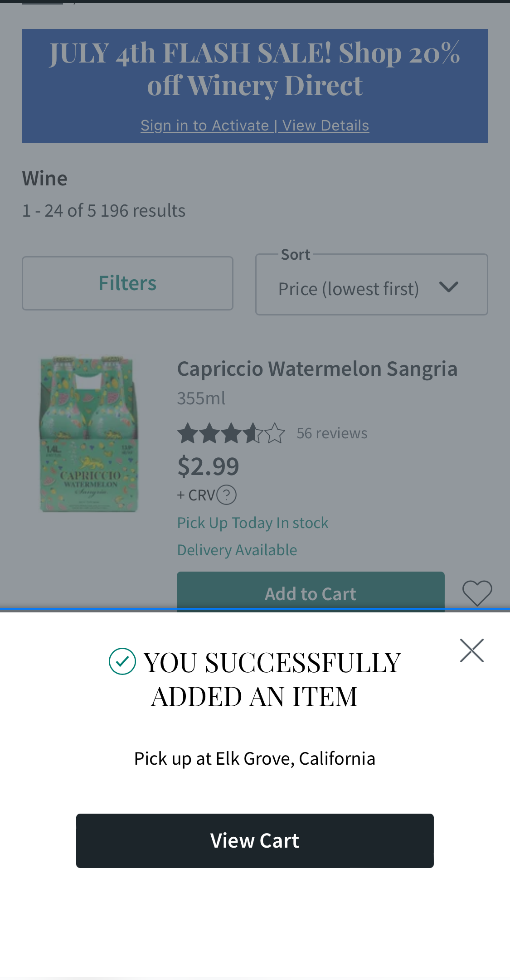View Details of the July 4th sale
The height and width of the screenshot is (980, 510).
325,125
